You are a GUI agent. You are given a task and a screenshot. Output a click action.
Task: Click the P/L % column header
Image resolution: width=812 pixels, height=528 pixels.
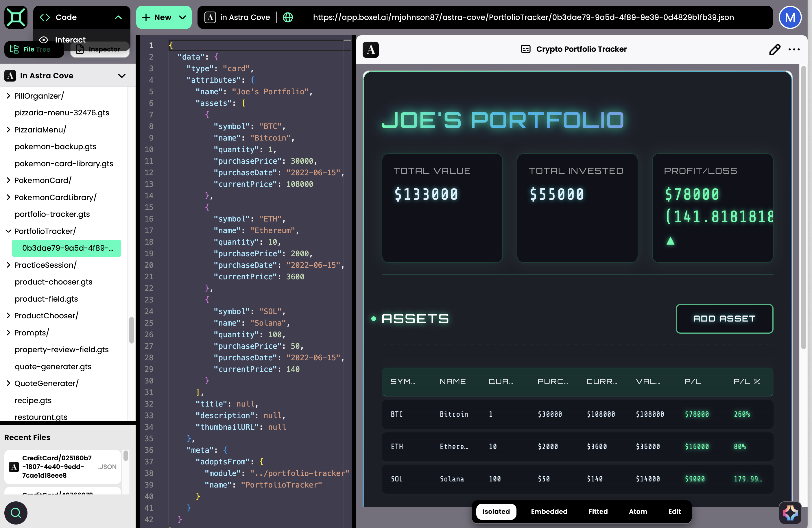[x=747, y=381]
